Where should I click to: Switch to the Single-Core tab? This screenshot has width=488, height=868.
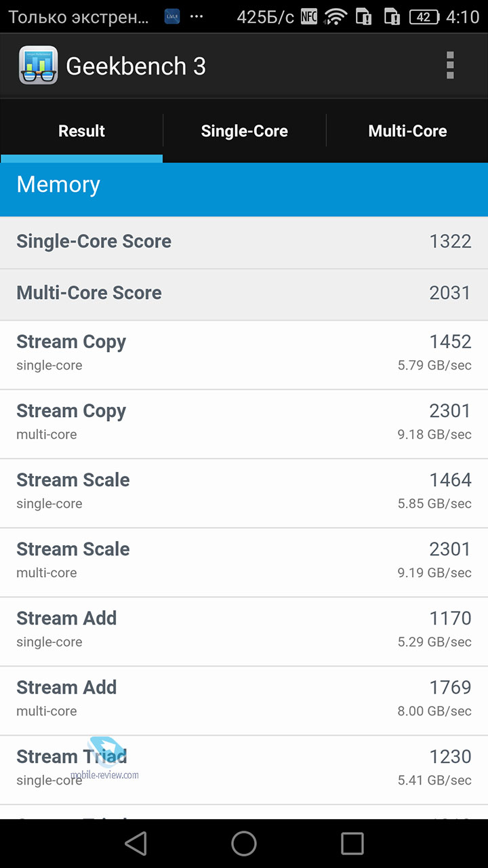coord(245,131)
